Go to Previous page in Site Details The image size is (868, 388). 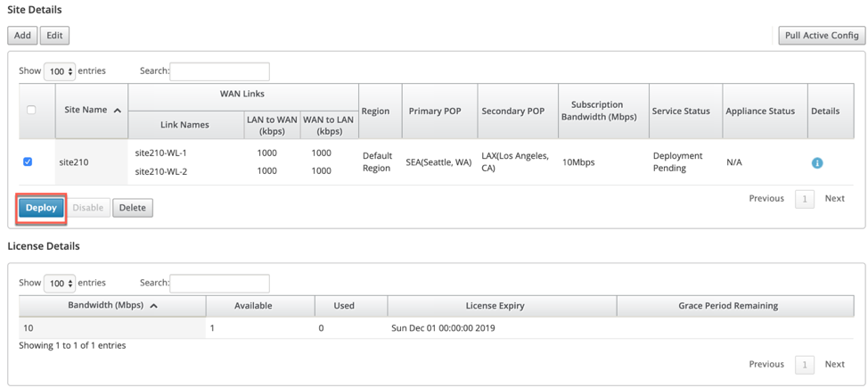point(766,198)
